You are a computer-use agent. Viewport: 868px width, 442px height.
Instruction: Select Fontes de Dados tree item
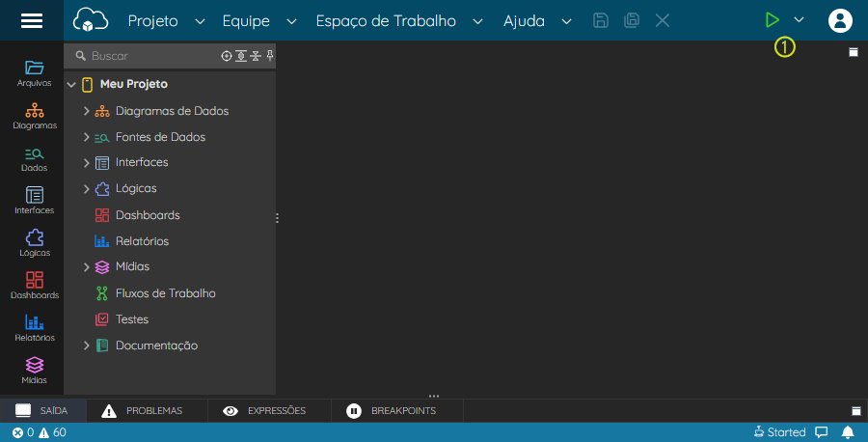(x=160, y=137)
